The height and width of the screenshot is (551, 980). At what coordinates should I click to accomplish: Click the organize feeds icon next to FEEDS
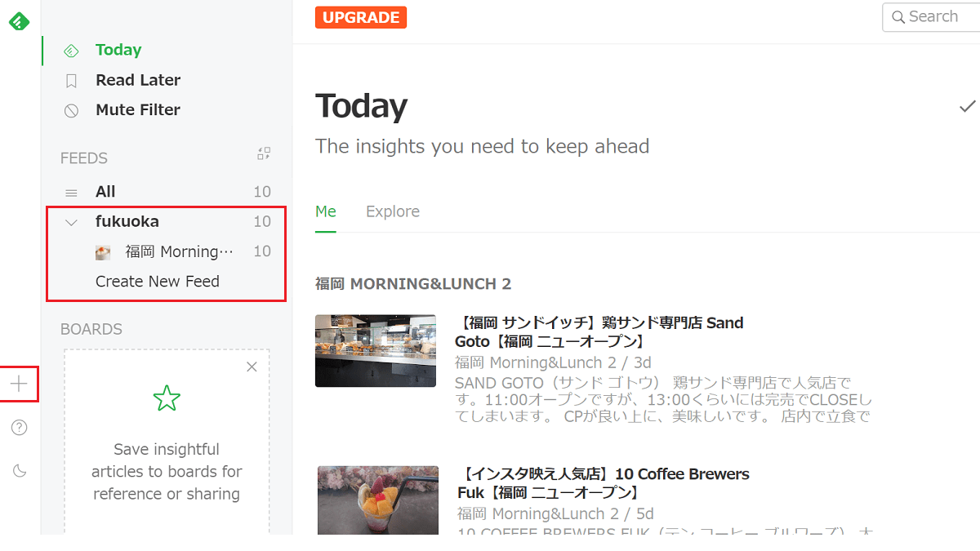point(263,153)
